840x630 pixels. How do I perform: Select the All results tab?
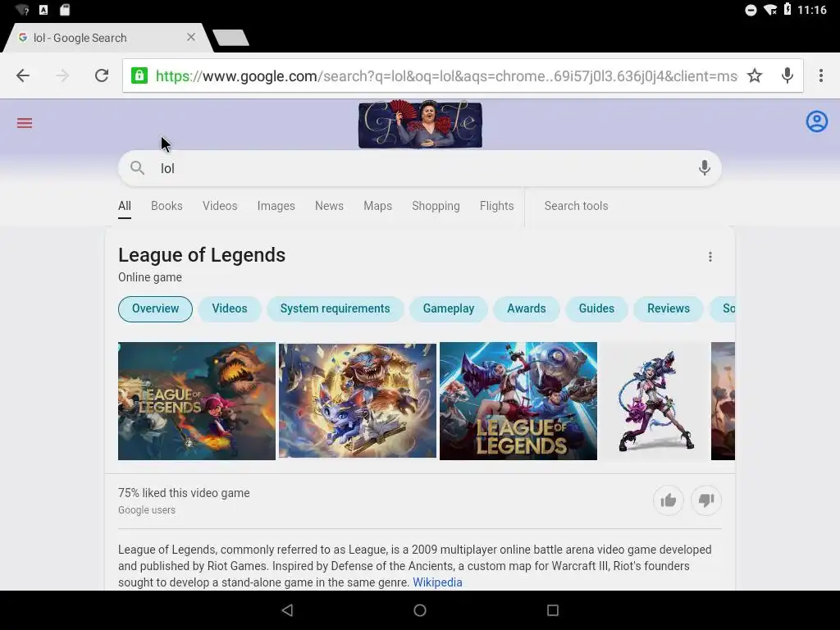[x=125, y=206]
